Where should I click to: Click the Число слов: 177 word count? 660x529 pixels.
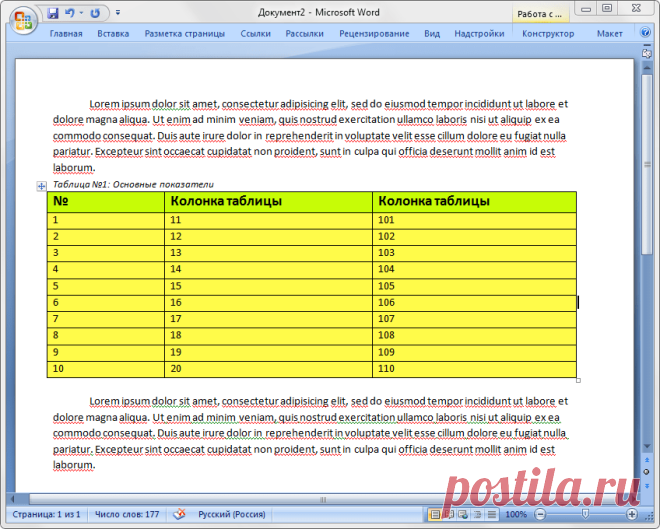pos(127,514)
